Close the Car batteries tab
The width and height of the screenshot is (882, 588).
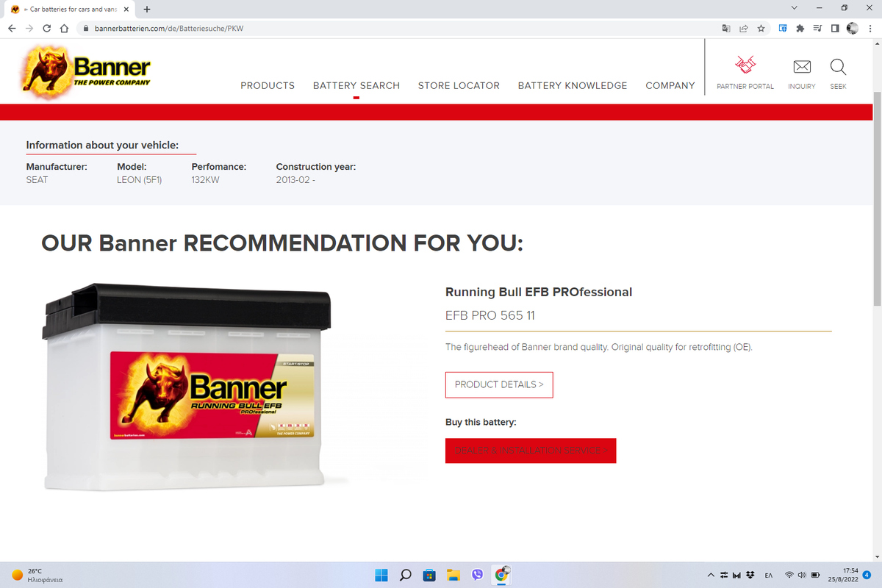coord(126,9)
